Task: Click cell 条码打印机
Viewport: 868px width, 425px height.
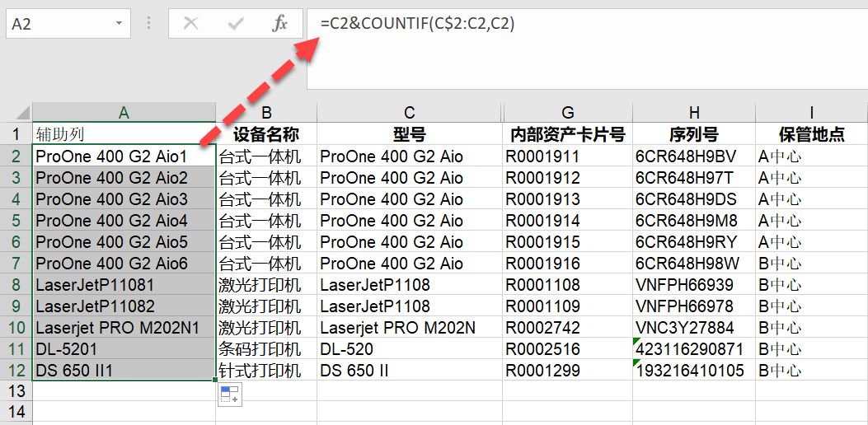Action: pos(266,348)
